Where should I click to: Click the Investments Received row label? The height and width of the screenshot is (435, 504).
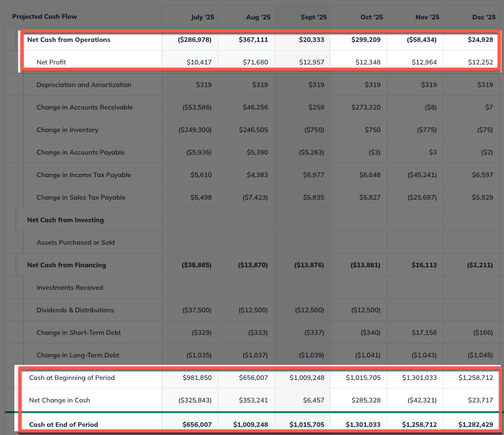click(x=70, y=287)
